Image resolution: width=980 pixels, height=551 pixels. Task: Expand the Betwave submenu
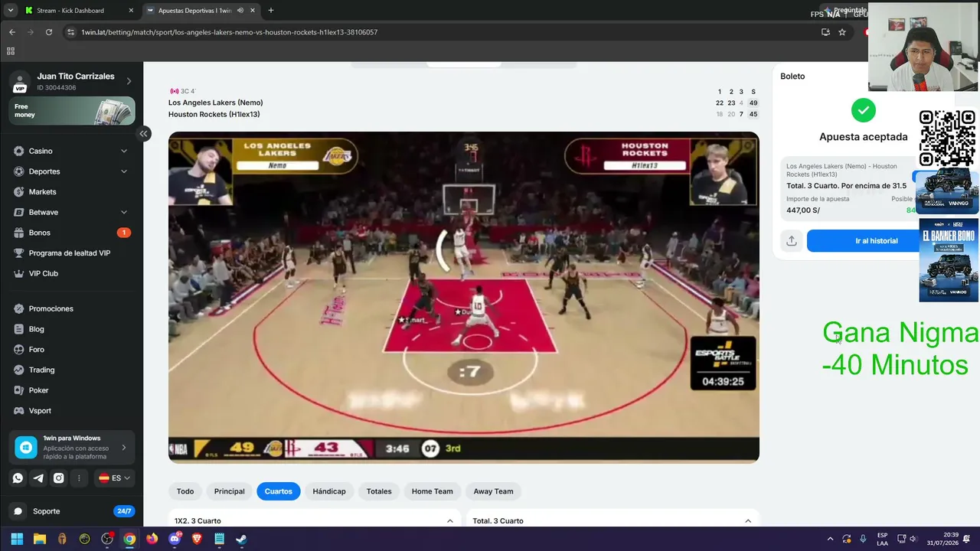[124, 212]
